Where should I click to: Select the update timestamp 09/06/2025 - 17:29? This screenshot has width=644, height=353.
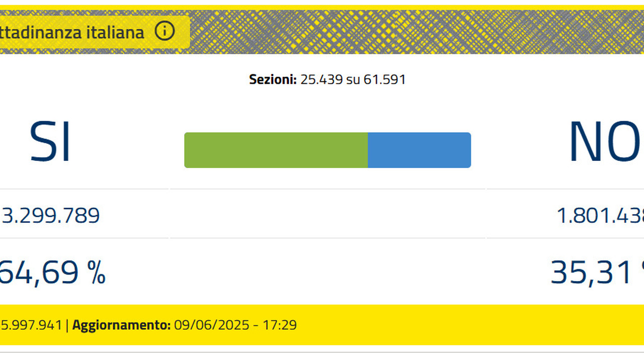point(235,325)
